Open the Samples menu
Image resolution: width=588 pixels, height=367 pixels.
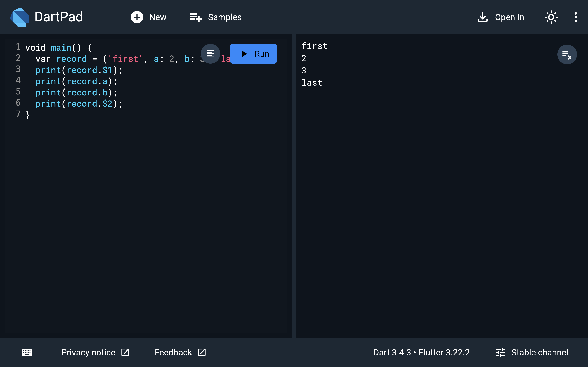point(216,17)
